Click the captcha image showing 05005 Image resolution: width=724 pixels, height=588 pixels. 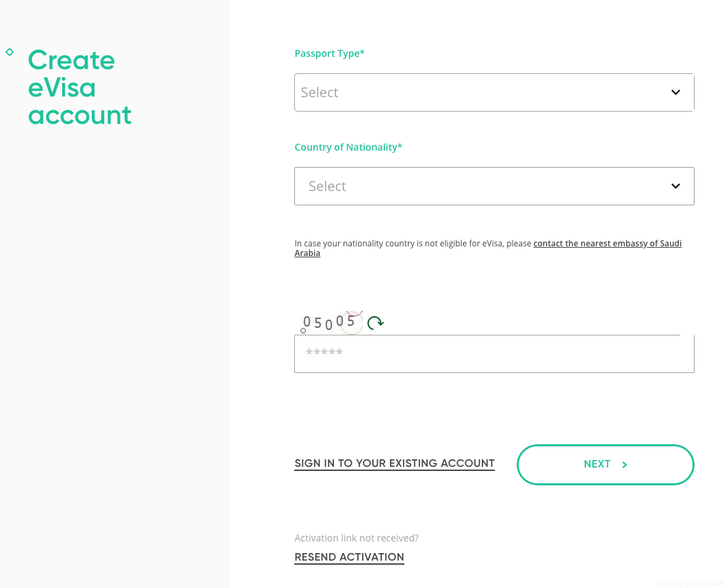[330, 322]
